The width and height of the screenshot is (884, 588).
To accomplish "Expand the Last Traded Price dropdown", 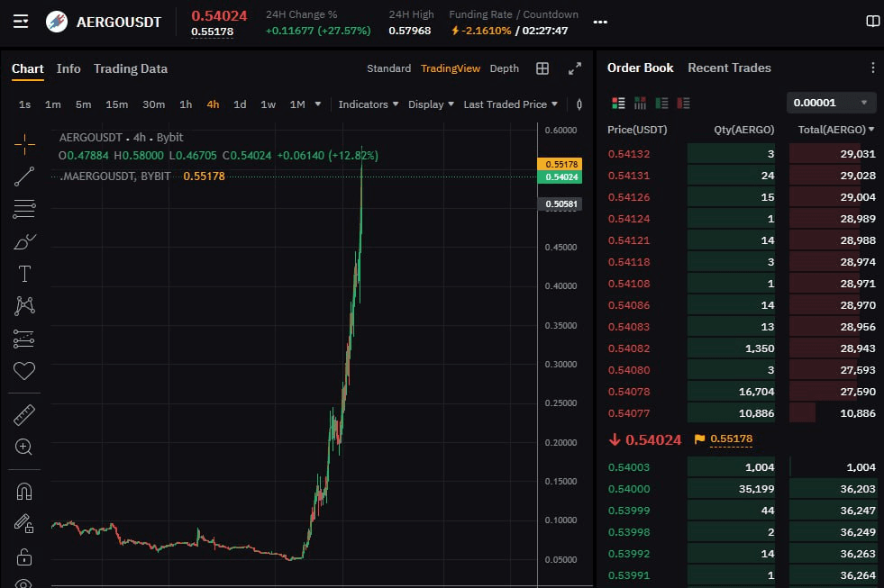I will click(510, 104).
